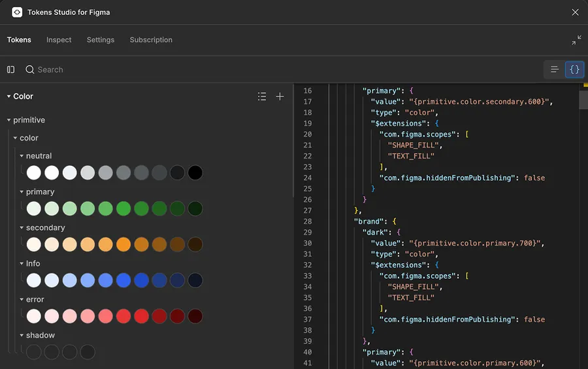
Task: Collapse the secondary token group
Action: (x=22, y=228)
